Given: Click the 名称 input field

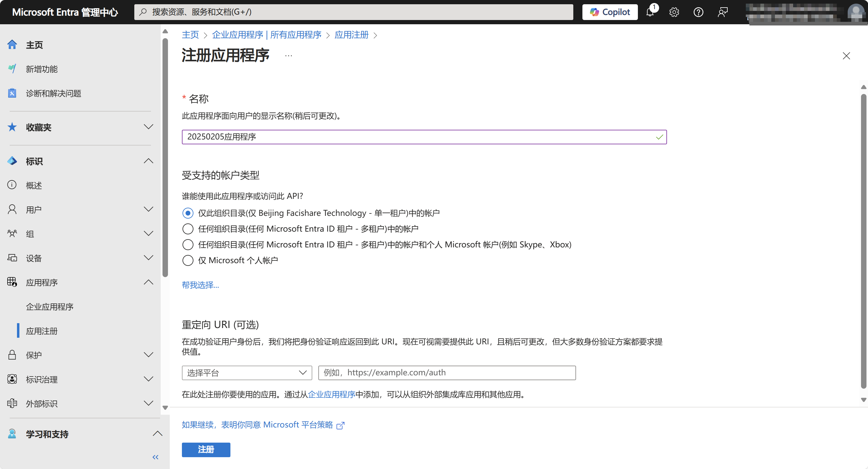Looking at the screenshot, I should pos(424,137).
